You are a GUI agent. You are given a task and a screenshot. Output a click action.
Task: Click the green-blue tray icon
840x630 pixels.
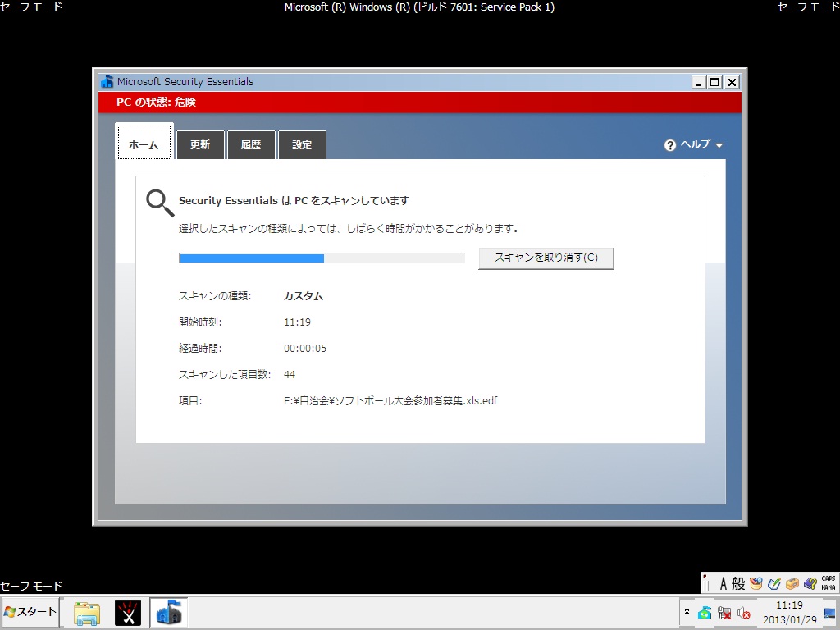pyautogui.click(x=705, y=612)
